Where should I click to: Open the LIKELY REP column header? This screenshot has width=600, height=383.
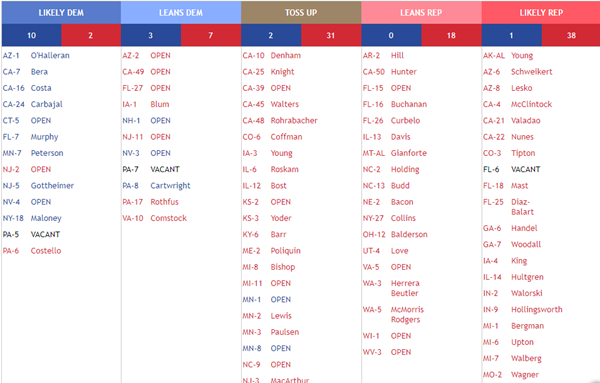(x=541, y=13)
